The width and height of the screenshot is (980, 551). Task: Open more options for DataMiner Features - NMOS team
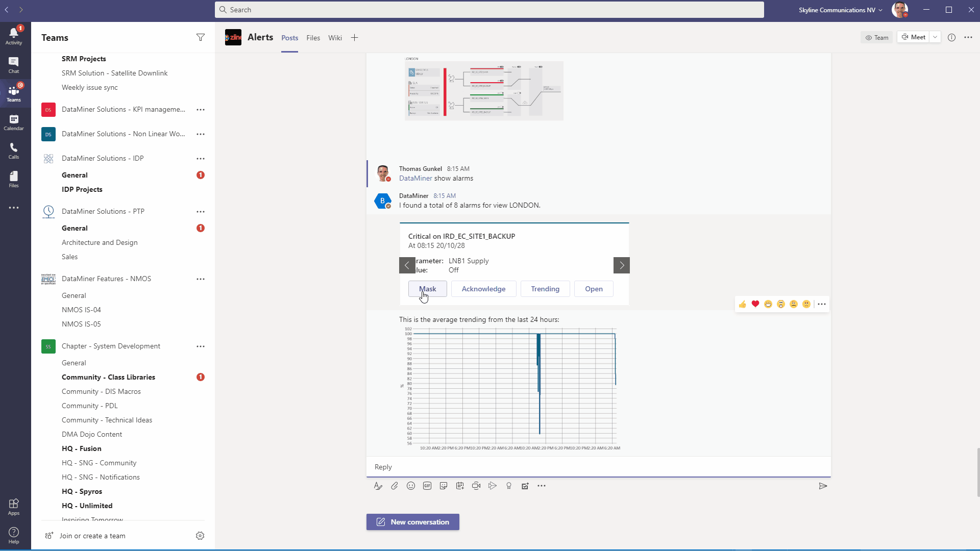[201, 279]
